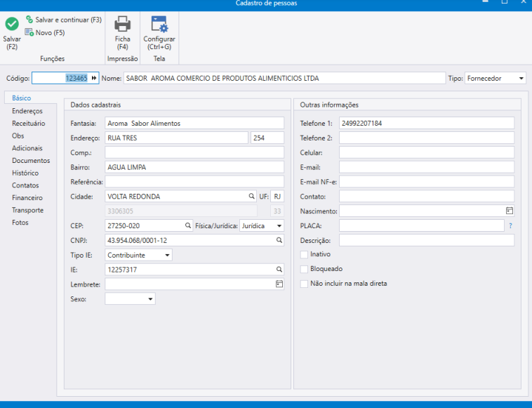The image size is (532, 408).
Task: Search city with Cidade magnifier icon
Action: [251, 196]
